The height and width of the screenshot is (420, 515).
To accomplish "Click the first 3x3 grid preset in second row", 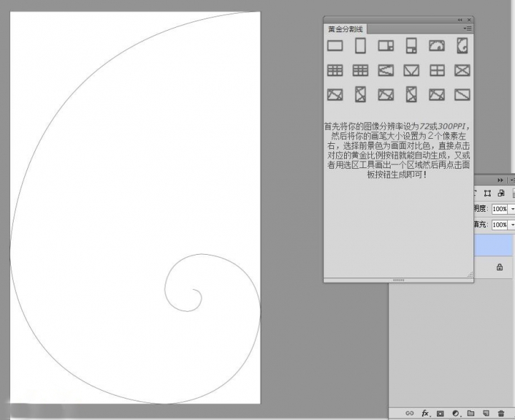I will click(335, 70).
